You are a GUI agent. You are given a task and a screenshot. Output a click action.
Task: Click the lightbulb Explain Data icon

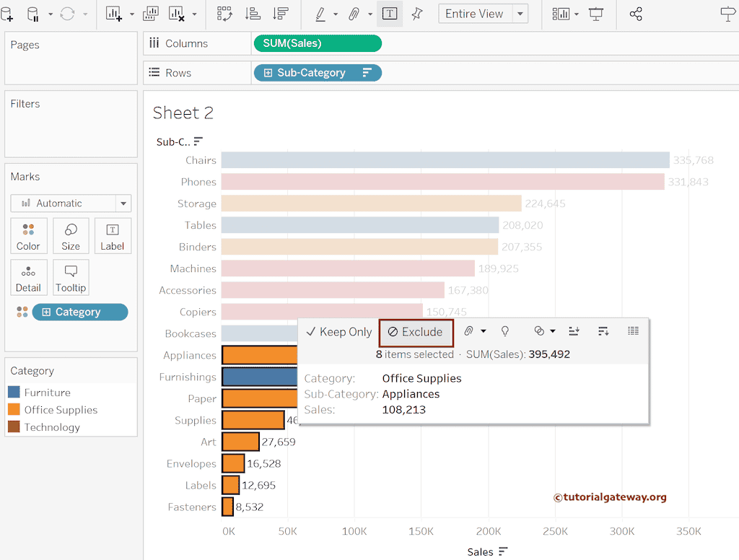505,331
